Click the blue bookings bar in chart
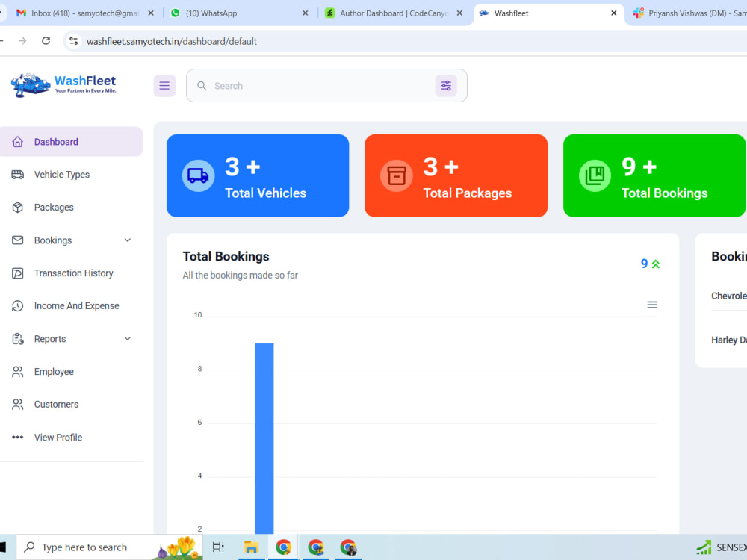 pos(264,438)
